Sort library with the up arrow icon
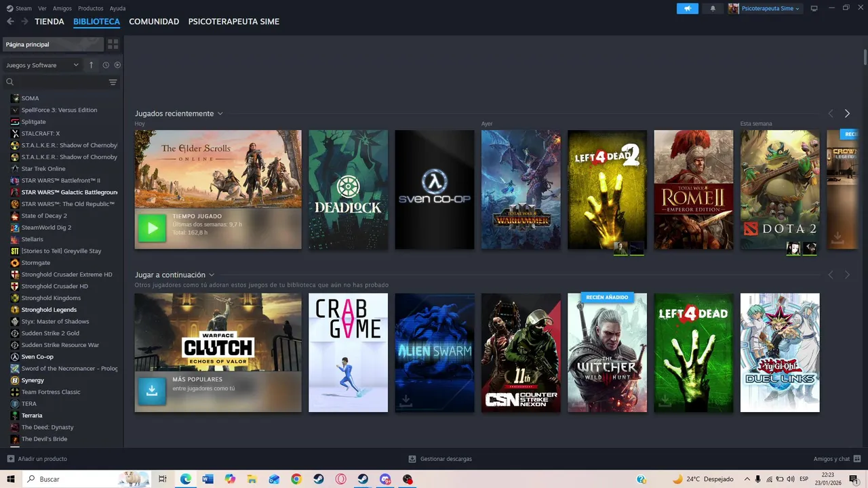The width and height of the screenshot is (868, 488). pyautogui.click(x=92, y=65)
